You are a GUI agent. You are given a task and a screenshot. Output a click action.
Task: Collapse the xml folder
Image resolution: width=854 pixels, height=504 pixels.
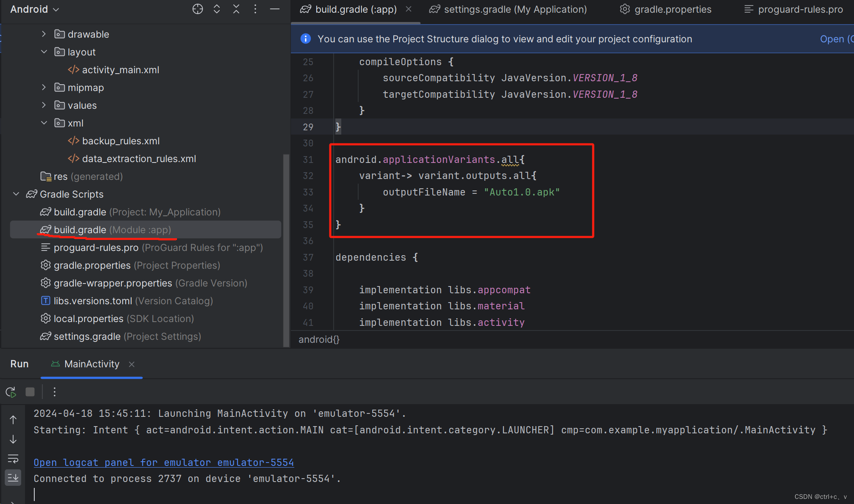click(44, 123)
